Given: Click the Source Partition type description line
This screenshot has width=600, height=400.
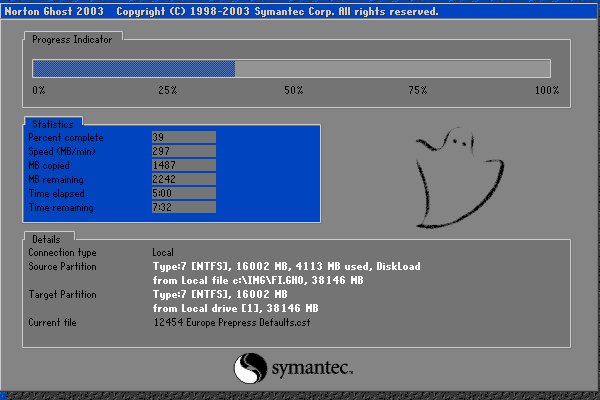Looking at the screenshot, I should [286, 266].
